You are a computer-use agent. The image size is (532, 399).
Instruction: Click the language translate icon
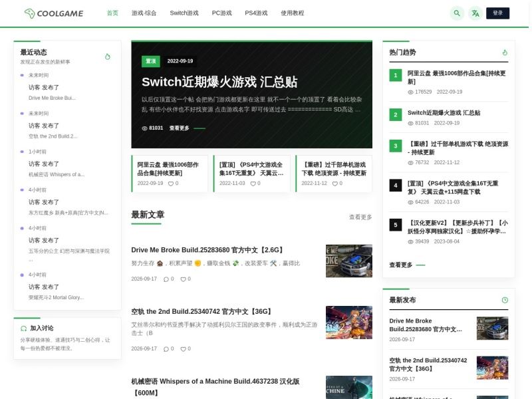coord(475,13)
